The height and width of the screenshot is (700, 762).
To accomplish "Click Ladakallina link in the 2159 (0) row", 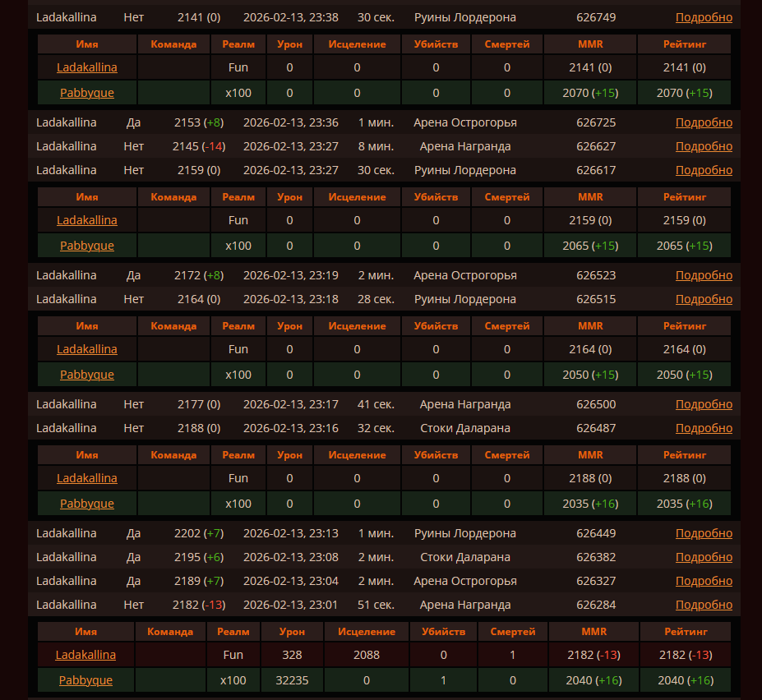I will (x=87, y=220).
